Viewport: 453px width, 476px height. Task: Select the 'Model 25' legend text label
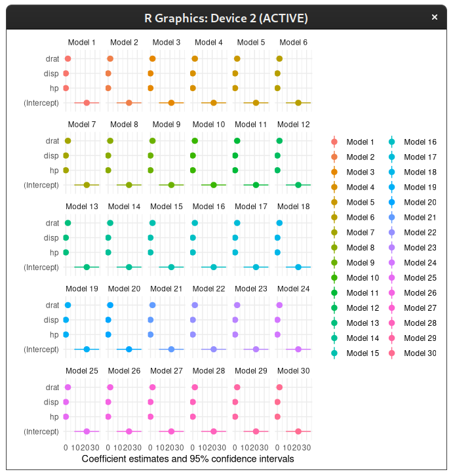(420, 278)
